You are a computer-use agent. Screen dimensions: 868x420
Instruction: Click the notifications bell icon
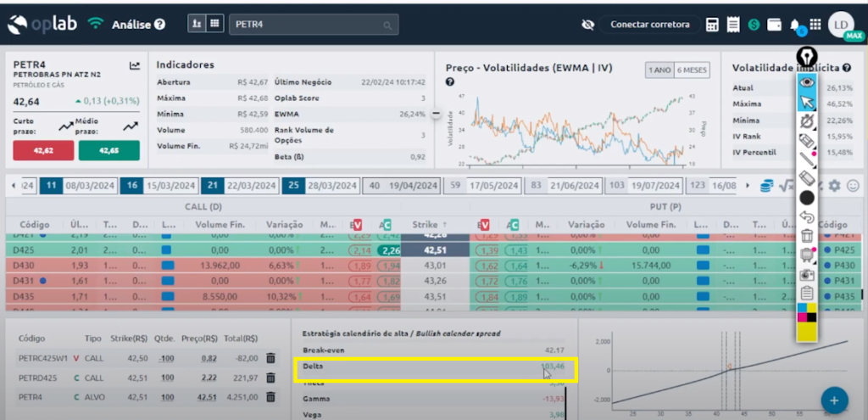[x=795, y=25]
